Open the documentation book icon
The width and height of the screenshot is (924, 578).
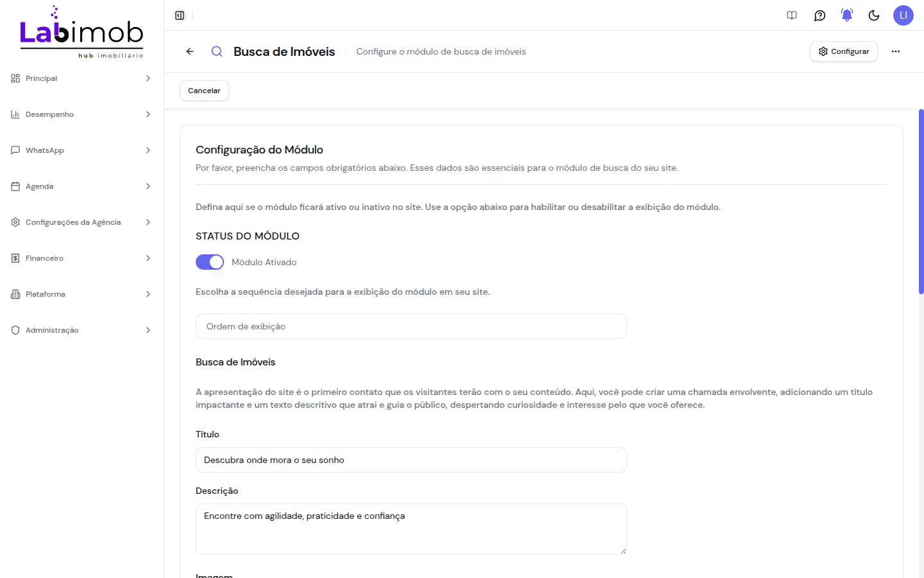(x=792, y=15)
